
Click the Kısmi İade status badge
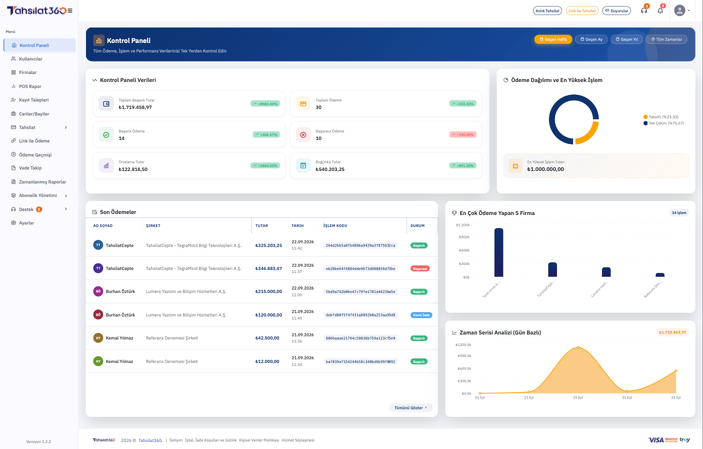tap(421, 315)
